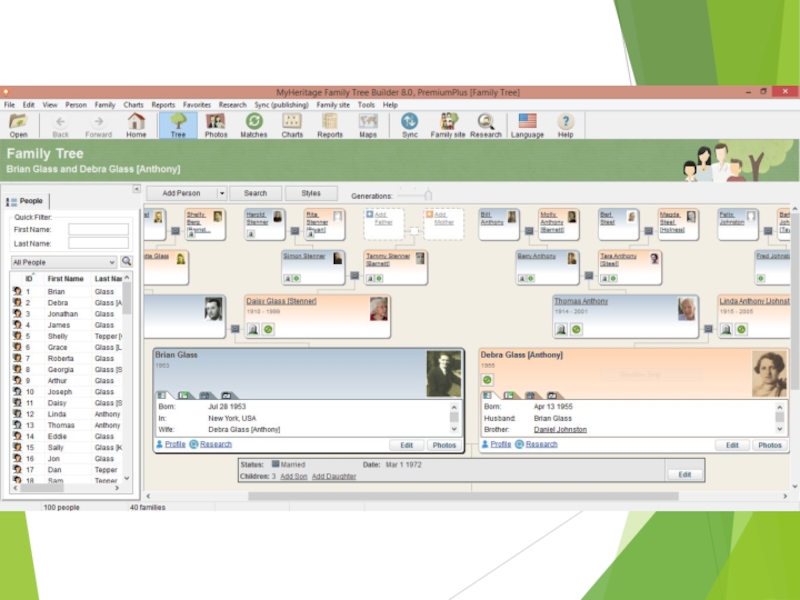Click the Add Daughter link
The height and width of the screenshot is (600, 800).
click(x=334, y=476)
